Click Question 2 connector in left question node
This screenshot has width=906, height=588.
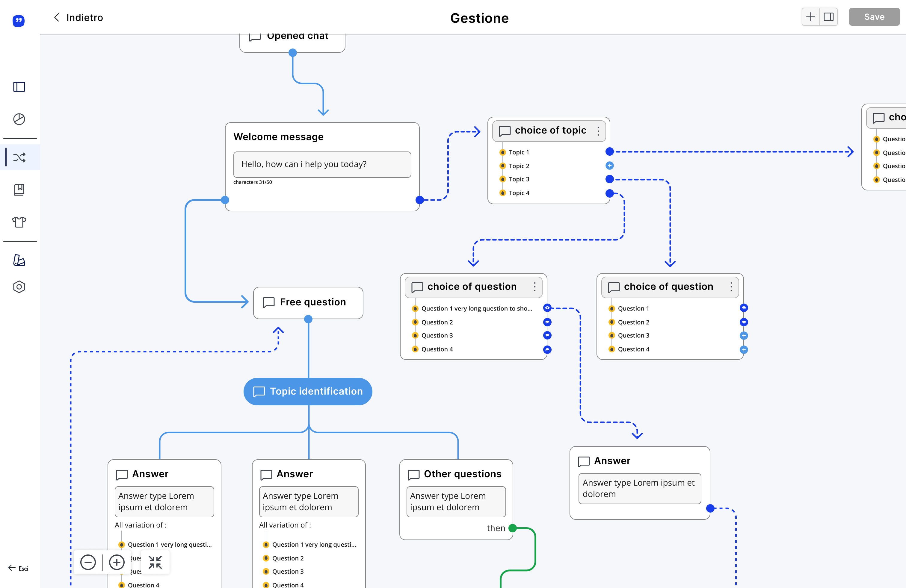tap(547, 322)
